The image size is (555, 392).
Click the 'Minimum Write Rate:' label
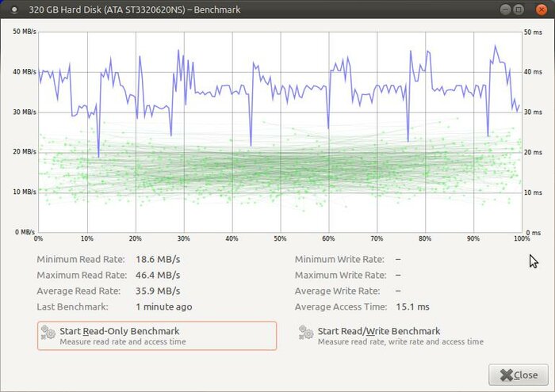click(339, 260)
